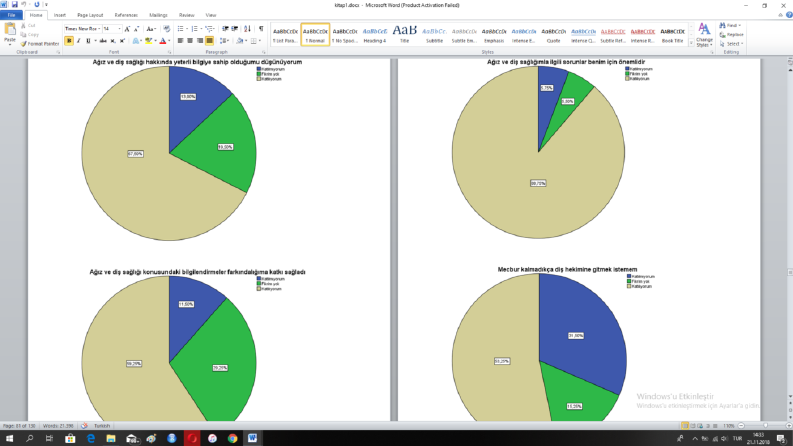Switch to the Insert tab
The height and width of the screenshot is (446, 793).
pos(60,15)
